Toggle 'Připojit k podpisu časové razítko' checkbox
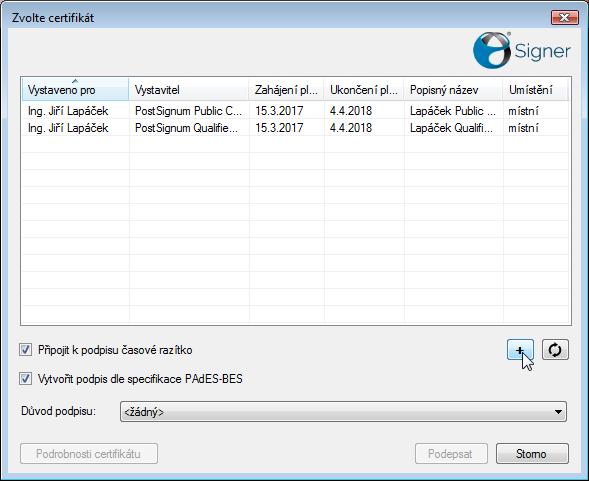 tap(26, 350)
